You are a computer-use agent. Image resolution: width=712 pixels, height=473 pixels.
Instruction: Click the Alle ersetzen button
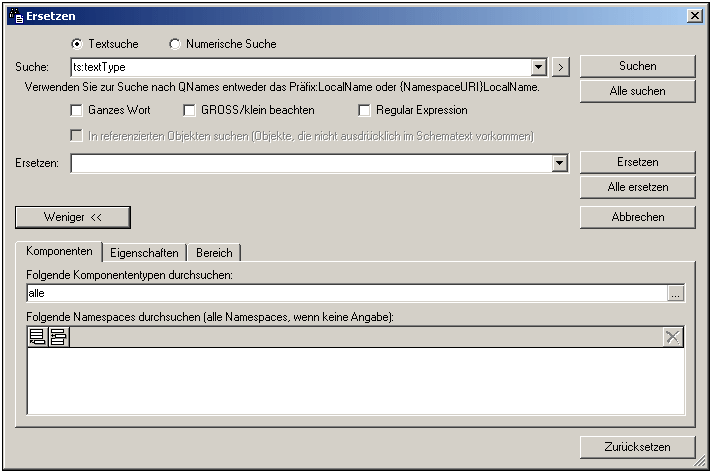point(638,187)
